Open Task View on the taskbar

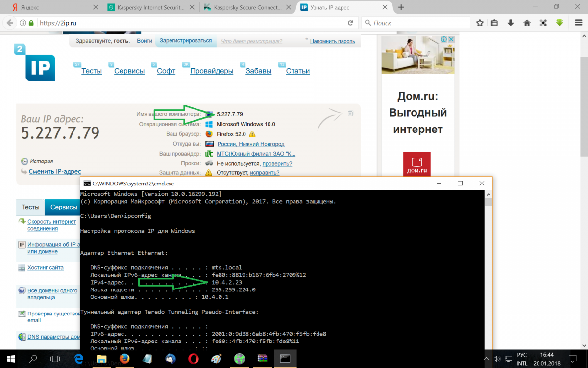point(55,359)
